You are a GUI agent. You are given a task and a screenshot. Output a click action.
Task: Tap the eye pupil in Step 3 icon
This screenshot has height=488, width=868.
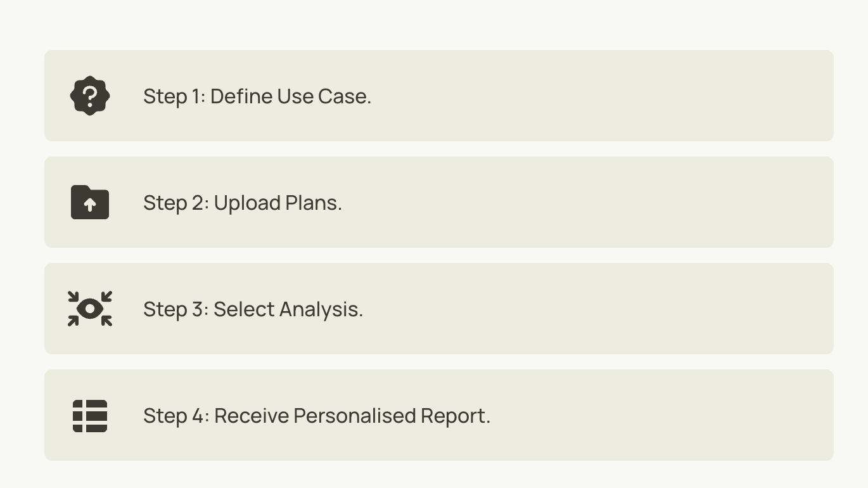90,309
